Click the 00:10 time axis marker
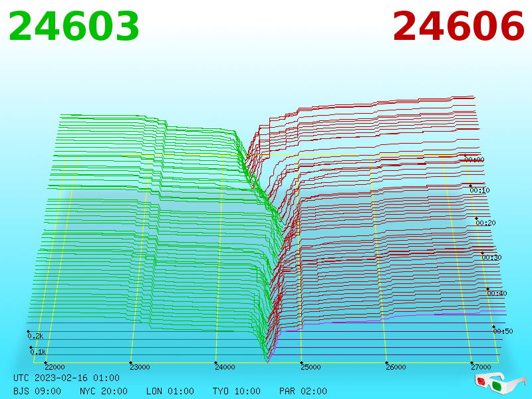 (479, 190)
